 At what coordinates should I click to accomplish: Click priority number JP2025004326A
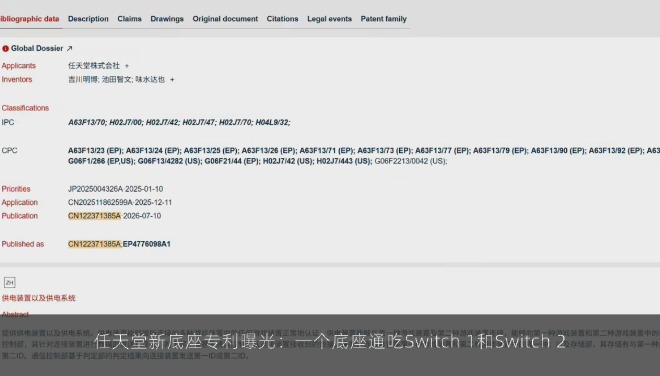(96, 189)
